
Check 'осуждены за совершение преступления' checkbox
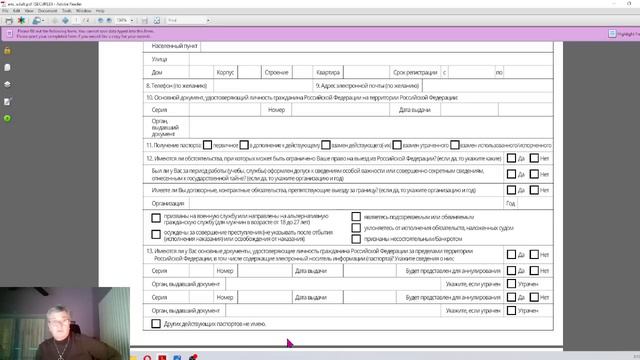click(x=156, y=234)
